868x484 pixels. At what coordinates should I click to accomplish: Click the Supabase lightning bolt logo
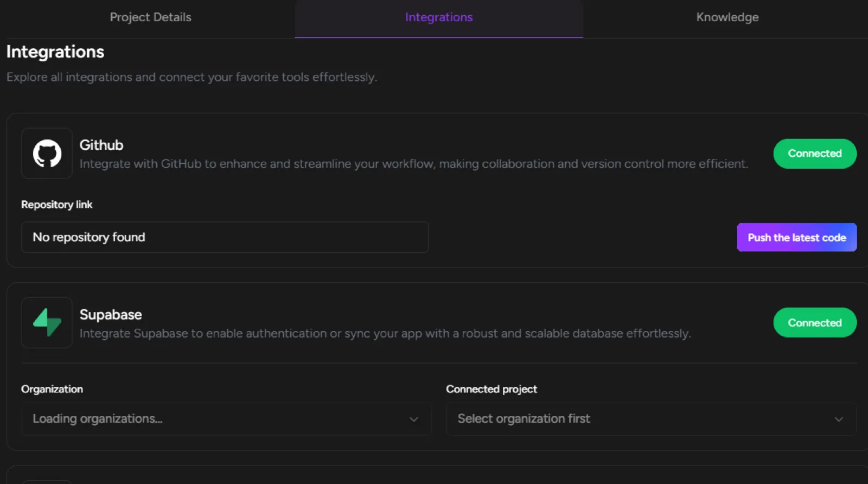[x=47, y=322]
